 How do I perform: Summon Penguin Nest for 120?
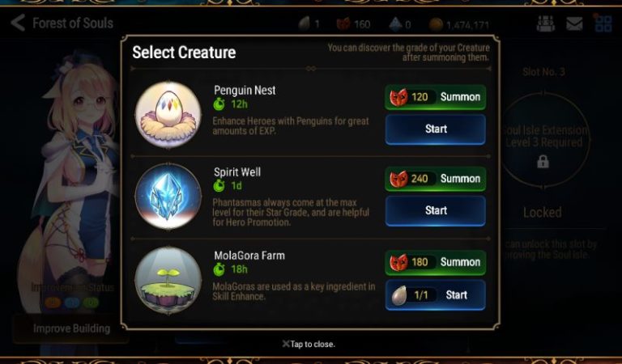pos(435,97)
